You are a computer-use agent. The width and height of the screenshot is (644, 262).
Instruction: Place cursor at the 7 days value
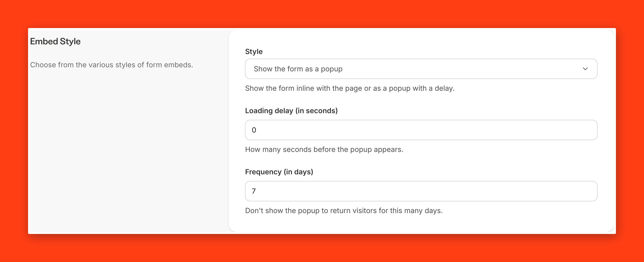click(254, 191)
